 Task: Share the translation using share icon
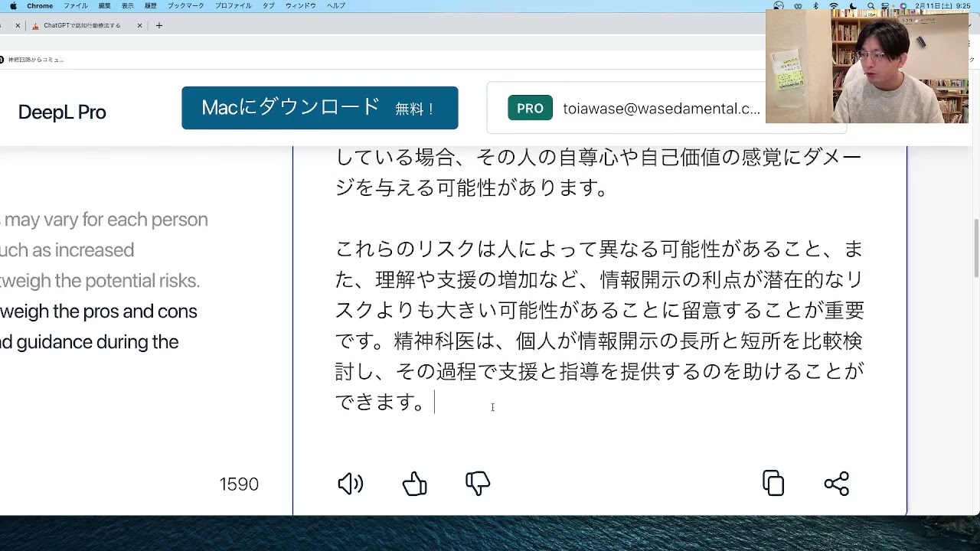(x=836, y=484)
